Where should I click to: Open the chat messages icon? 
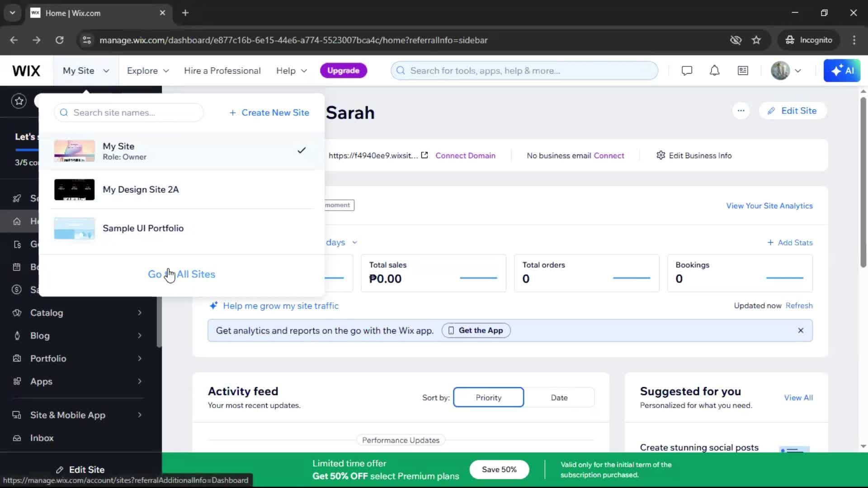click(687, 71)
